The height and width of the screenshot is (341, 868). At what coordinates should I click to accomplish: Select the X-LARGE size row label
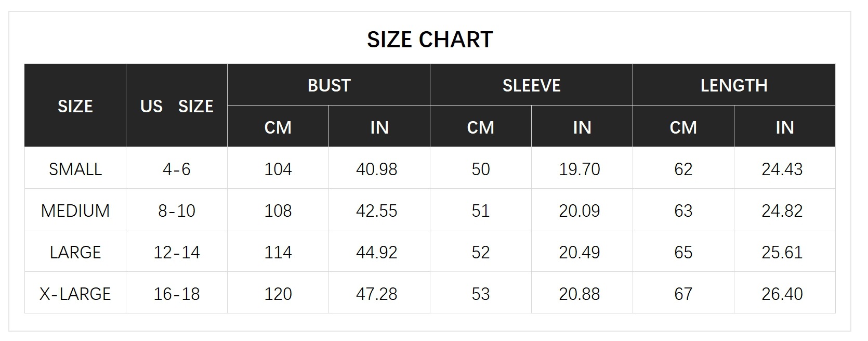tap(75, 294)
